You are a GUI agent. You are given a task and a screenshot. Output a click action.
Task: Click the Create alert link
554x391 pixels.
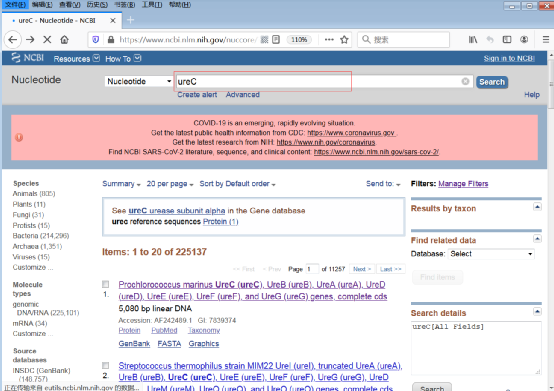pyautogui.click(x=197, y=95)
